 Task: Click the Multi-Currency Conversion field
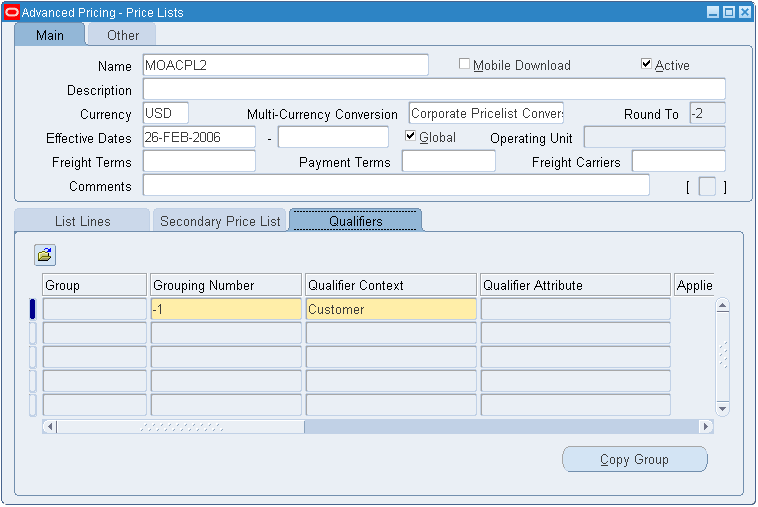click(486, 114)
